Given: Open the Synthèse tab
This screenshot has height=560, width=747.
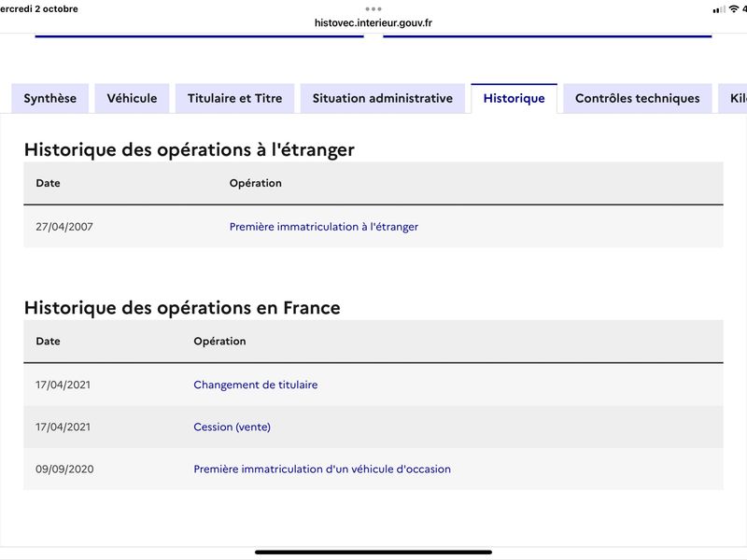Looking at the screenshot, I should click(50, 99).
